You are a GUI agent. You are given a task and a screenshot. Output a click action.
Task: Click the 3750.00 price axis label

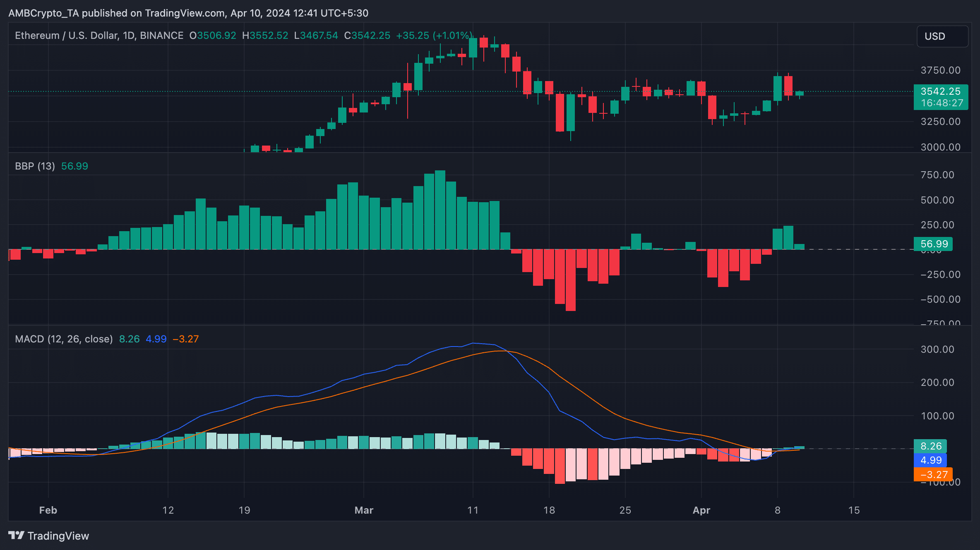click(x=941, y=70)
